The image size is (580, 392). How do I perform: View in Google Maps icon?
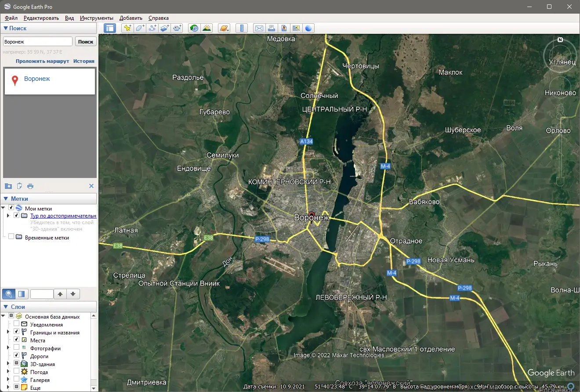coord(296,28)
